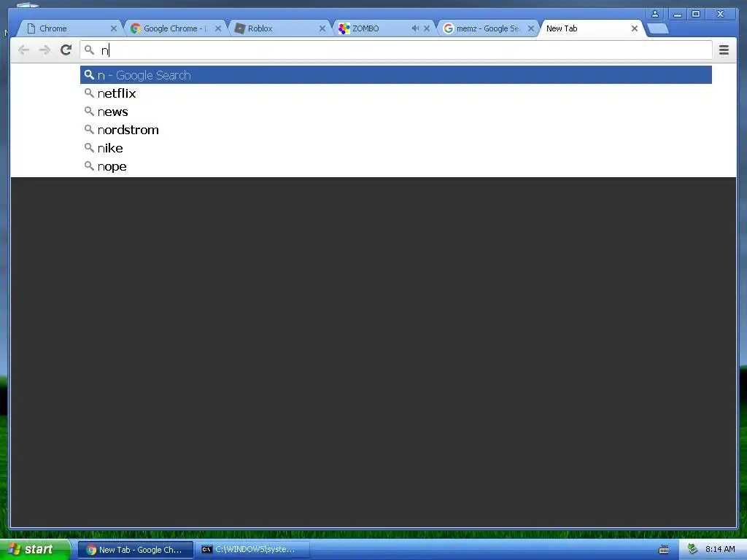Viewport: 747px width, 560px height.
Task: Reload the page with the refresh icon
Action: (66, 50)
